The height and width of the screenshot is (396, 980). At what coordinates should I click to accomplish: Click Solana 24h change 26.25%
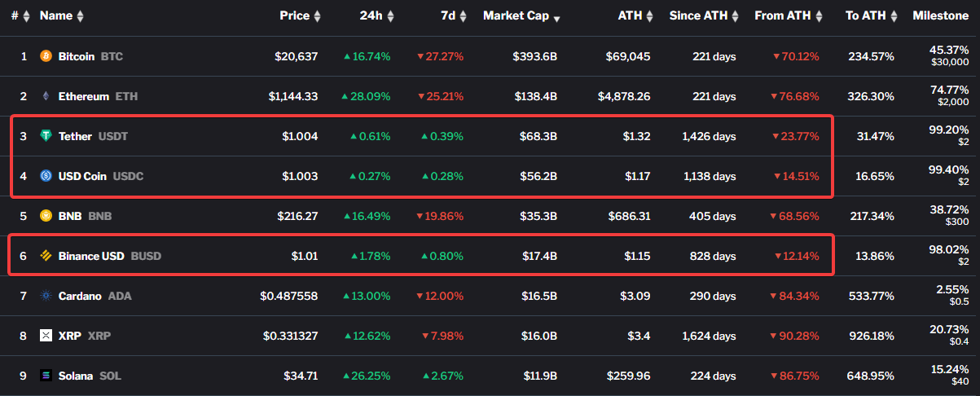tap(367, 376)
